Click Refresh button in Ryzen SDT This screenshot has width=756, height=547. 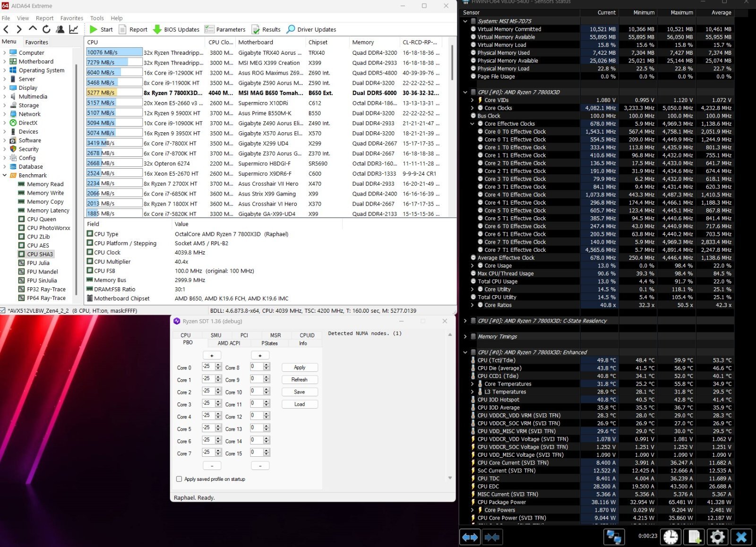300,380
